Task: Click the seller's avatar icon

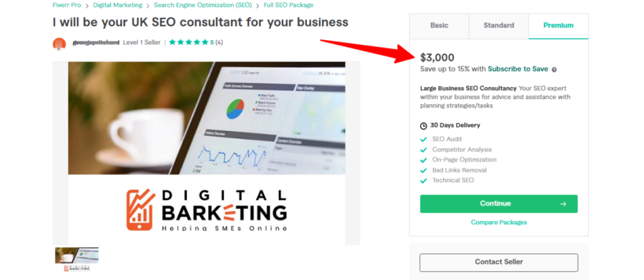Action: click(59, 43)
